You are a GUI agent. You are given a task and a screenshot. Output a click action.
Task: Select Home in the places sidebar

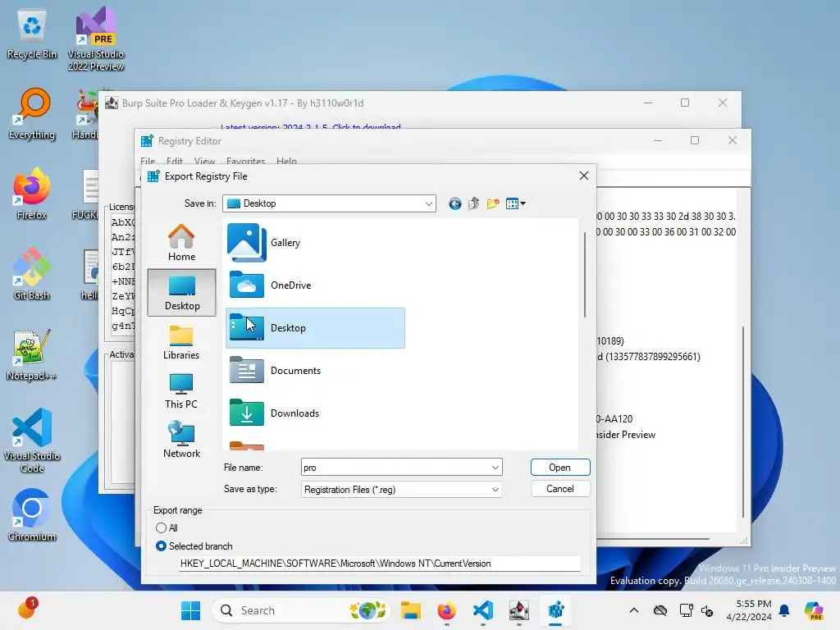point(181,243)
